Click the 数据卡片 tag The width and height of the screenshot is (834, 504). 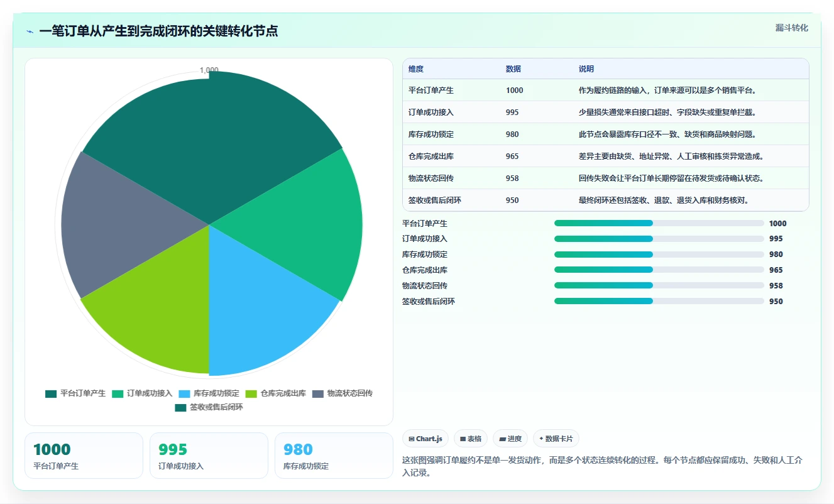click(556, 439)
